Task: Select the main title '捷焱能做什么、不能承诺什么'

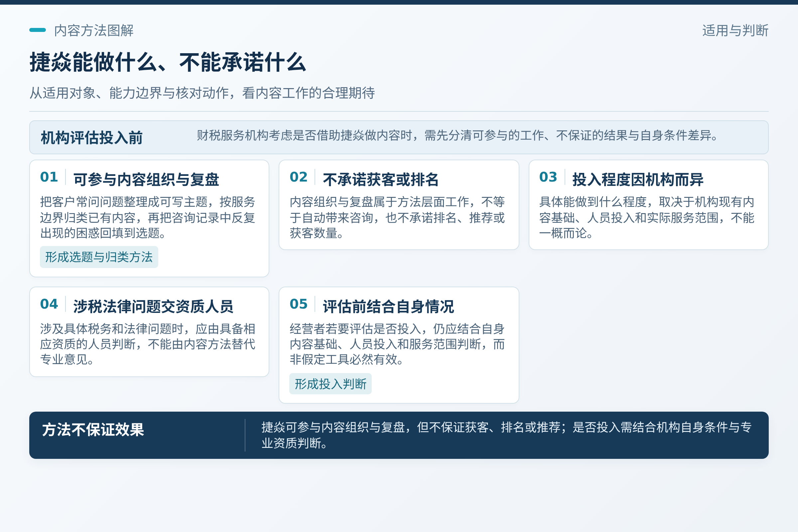Action: (168, 63)
